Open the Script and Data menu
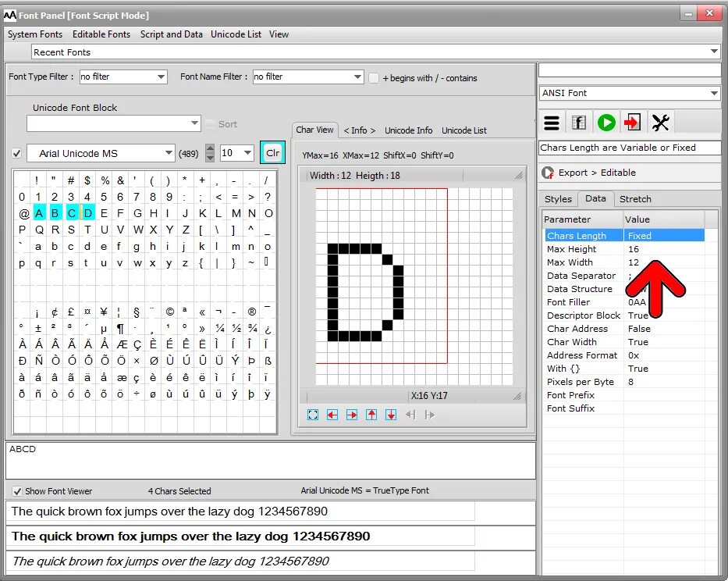 172,34
